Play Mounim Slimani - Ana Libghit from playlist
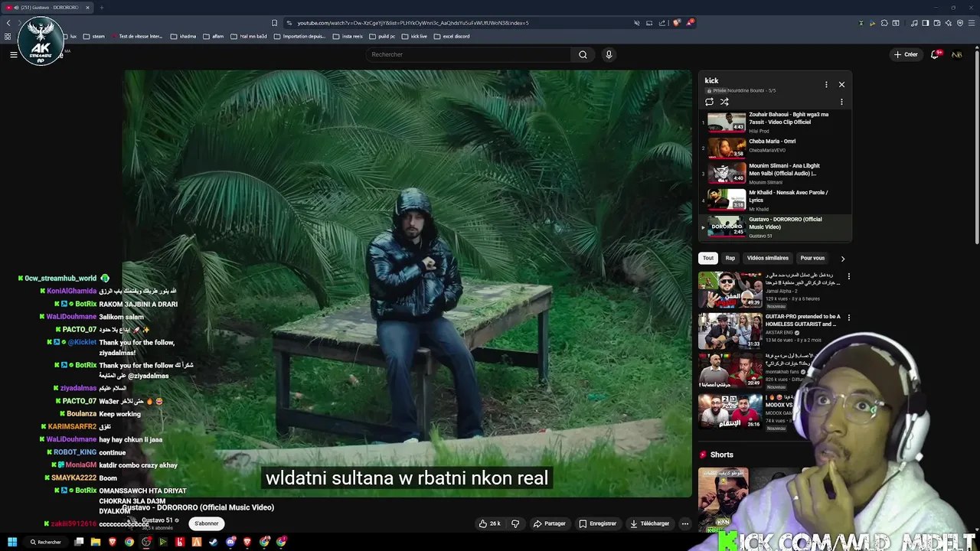 pos(775,173)
